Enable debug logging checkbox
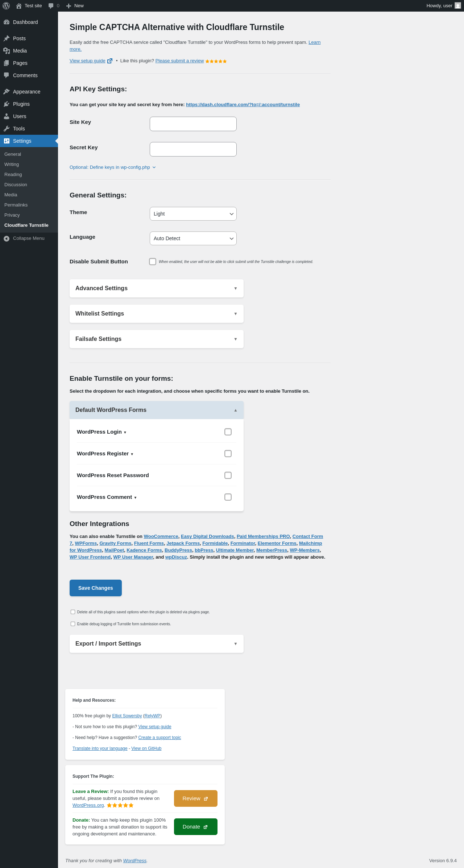Image resolution: width=464 pixels, height=868 pixels. point(73,624)
